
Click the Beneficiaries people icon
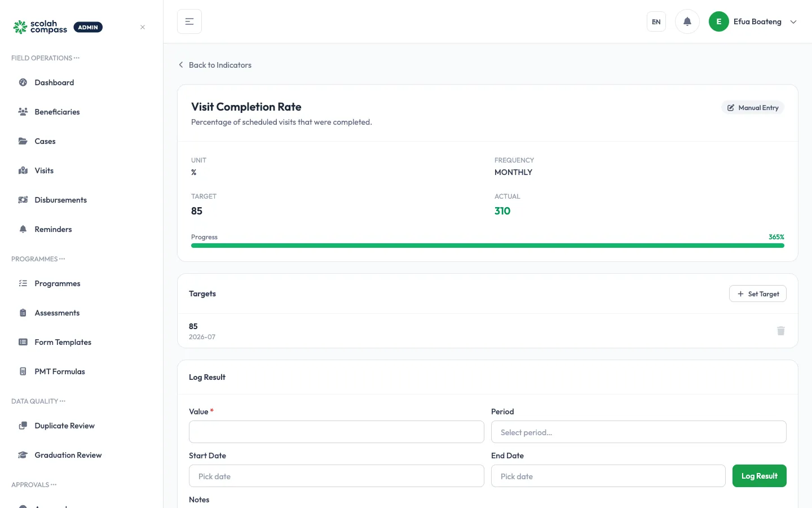(x=23, y=112)
